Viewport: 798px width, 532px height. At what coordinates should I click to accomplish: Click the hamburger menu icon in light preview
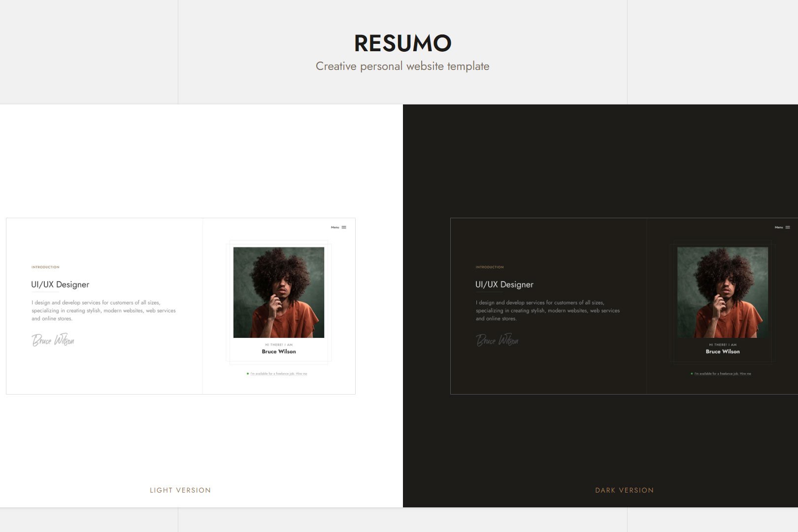tap(344, 227)
